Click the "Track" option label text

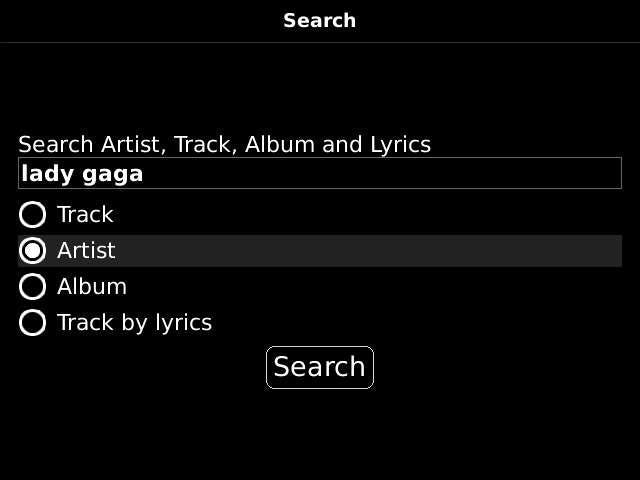(x=85, y=215)
